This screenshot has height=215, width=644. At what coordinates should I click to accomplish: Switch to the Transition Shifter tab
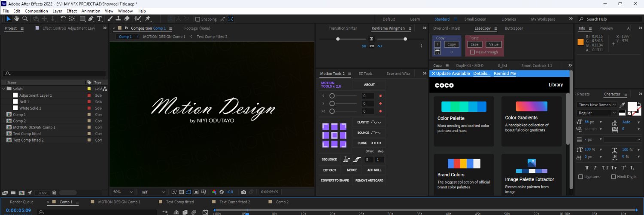point(343,28)
